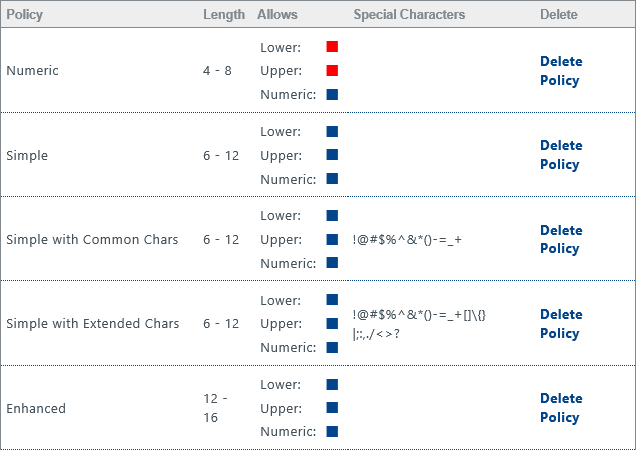Viewport: 636px width, 450px height.
Task: Click Lower indicator for Simple policy
Action: click(x=332, y=131)
